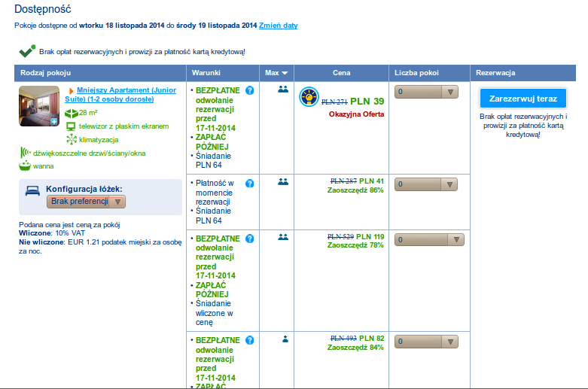Click the soundproofing icon
Screen dimensions: 588x389
point(25,153)
